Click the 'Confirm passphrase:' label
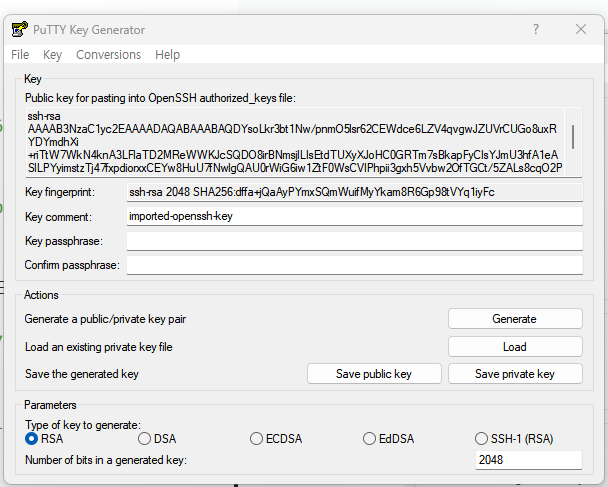608x487 pixels. [x=72, y=265]
